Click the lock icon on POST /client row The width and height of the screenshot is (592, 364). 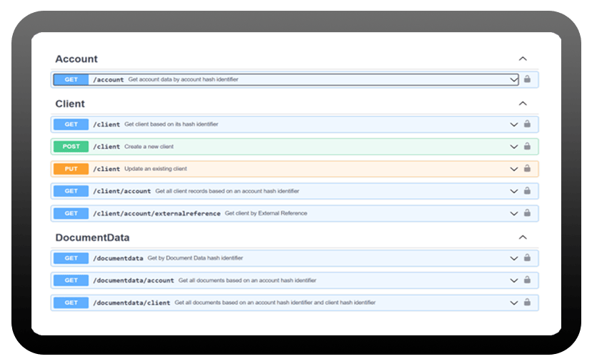coord(527,147)
